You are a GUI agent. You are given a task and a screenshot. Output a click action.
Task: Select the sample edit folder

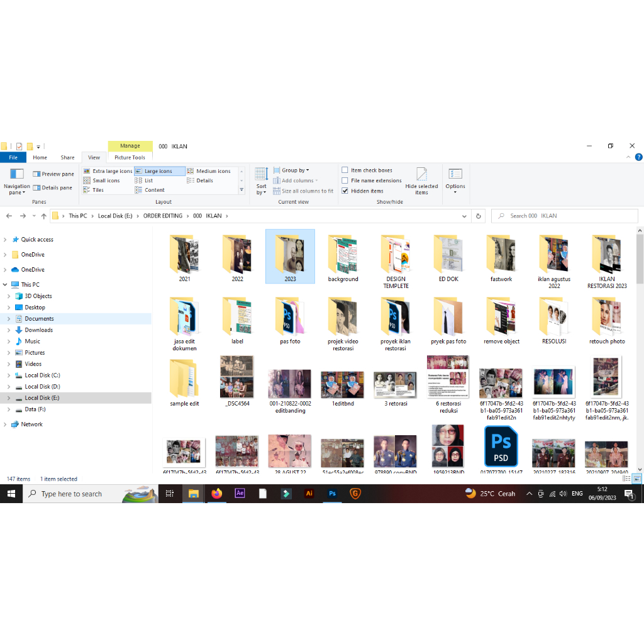click(x=184, y=382)
